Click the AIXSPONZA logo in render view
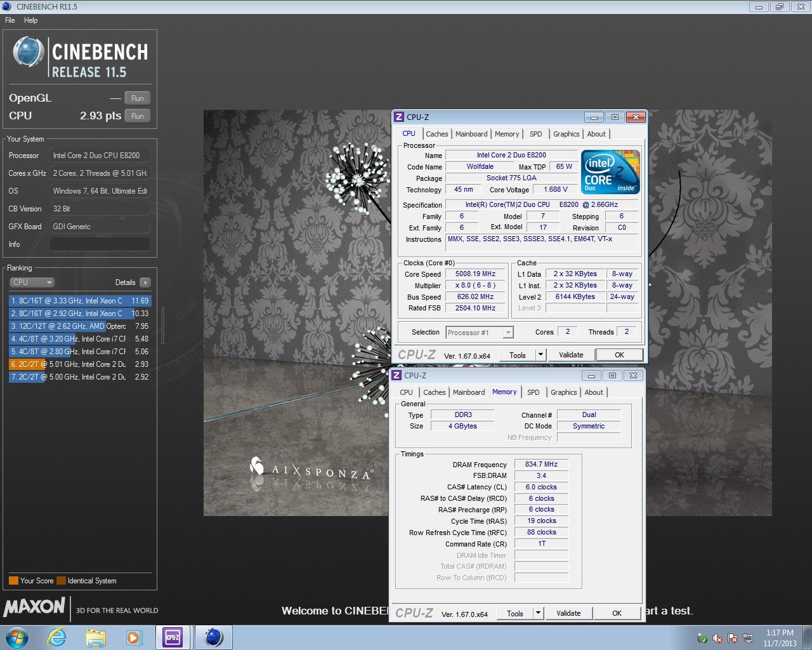 pos(311,468)
